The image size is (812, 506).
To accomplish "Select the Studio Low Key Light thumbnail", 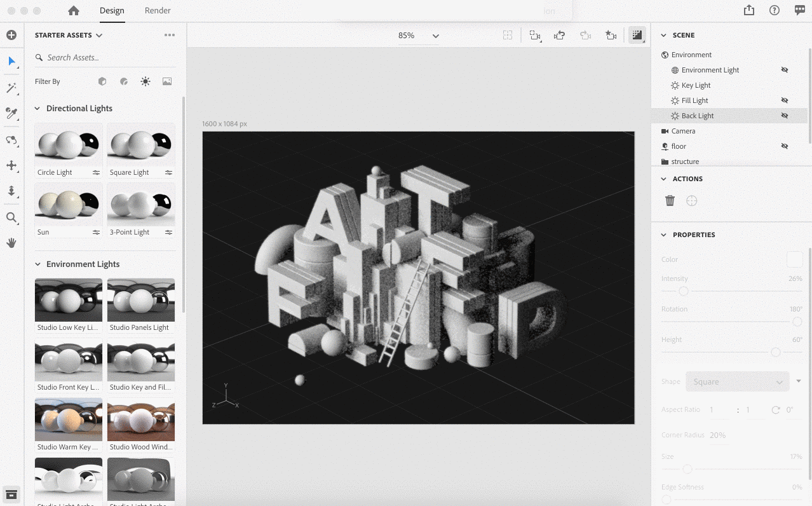I will click(x=69, y=299).
